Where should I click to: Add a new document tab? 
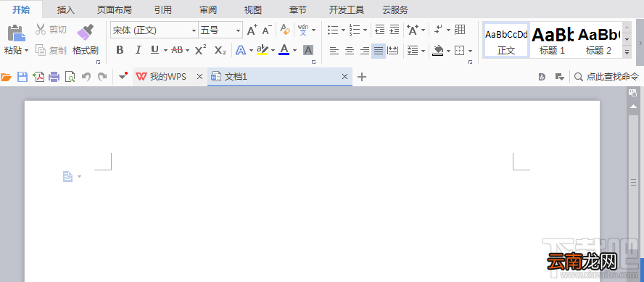tap(362, 76)
